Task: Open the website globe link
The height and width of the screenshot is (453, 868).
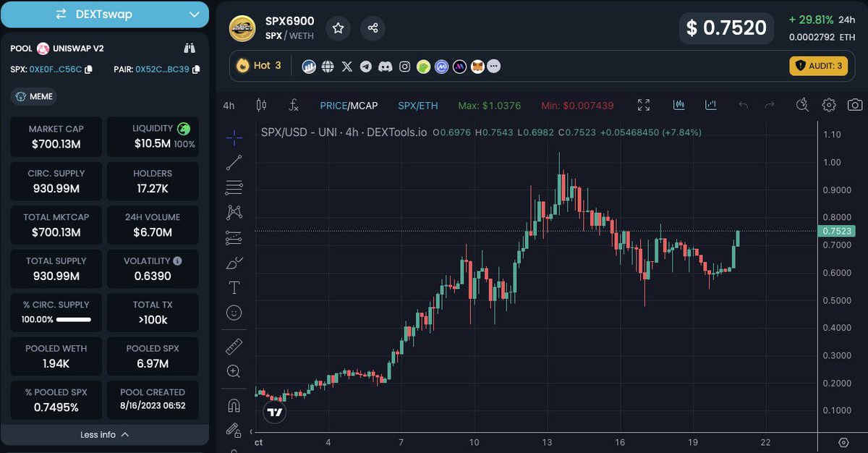Action: [328, 67]
